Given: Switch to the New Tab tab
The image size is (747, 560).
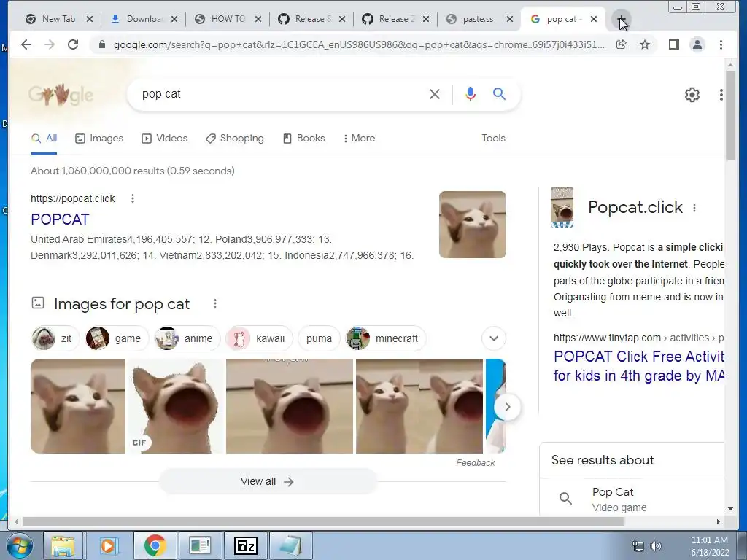Looking at the screenshot, I should click(x=58, y=19).
